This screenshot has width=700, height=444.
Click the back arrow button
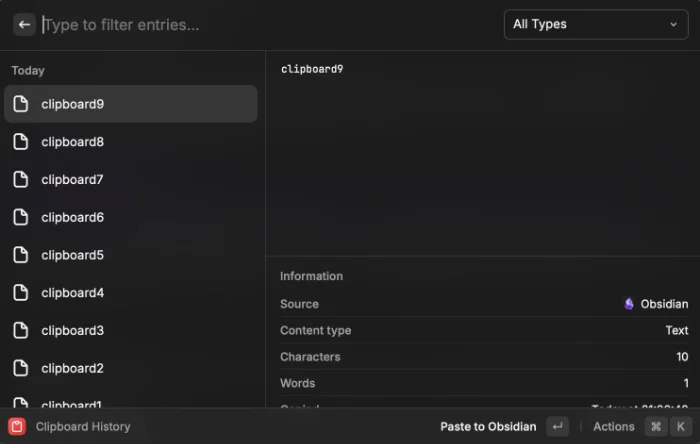(x=25, y=25)
